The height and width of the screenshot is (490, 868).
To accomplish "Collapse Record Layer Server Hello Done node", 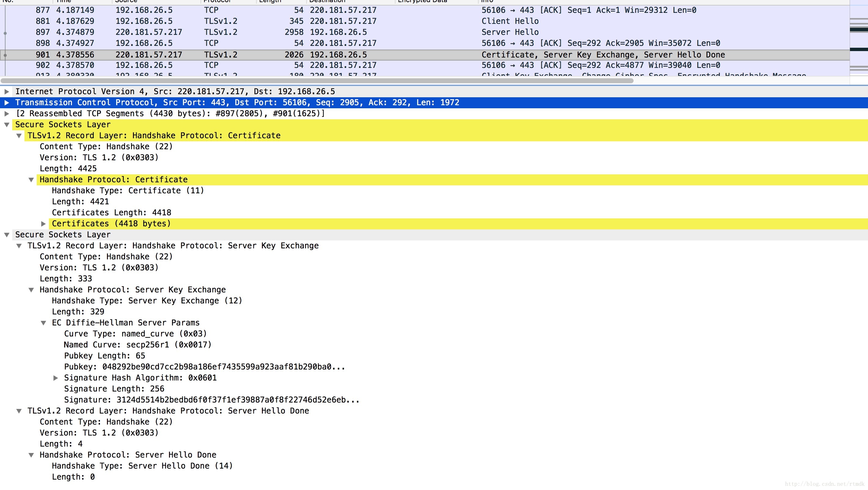I will 19,411.
